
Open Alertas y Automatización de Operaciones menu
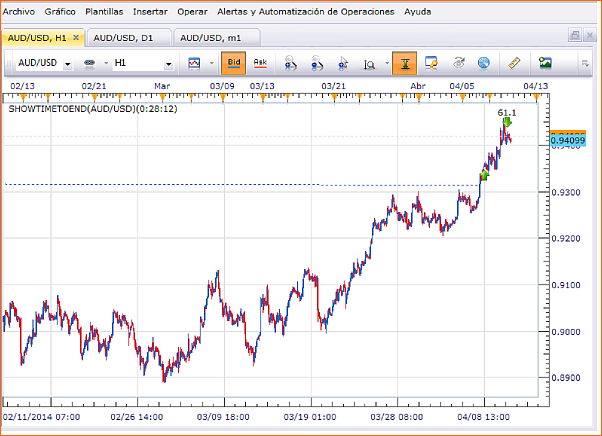coord(306,12)
